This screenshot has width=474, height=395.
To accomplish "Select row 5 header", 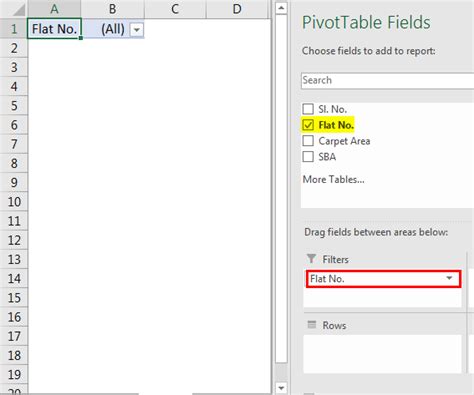I will point(14,106).
